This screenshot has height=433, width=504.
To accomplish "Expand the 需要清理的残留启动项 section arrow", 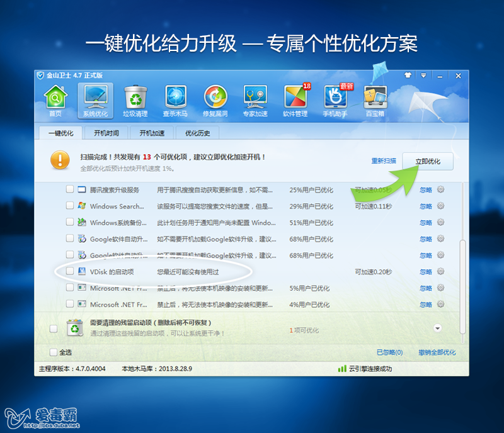I will pos(438,328).
